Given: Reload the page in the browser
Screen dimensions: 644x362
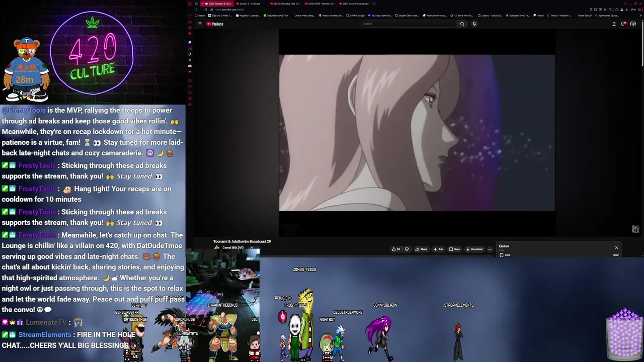Looking at the screenshot, I should coord(206,10).
